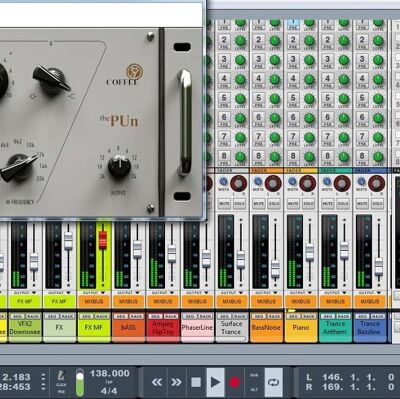Screen dimensions: 400x399
Task: Click the pan knob on Surface Trance channel
Action: 239,183
